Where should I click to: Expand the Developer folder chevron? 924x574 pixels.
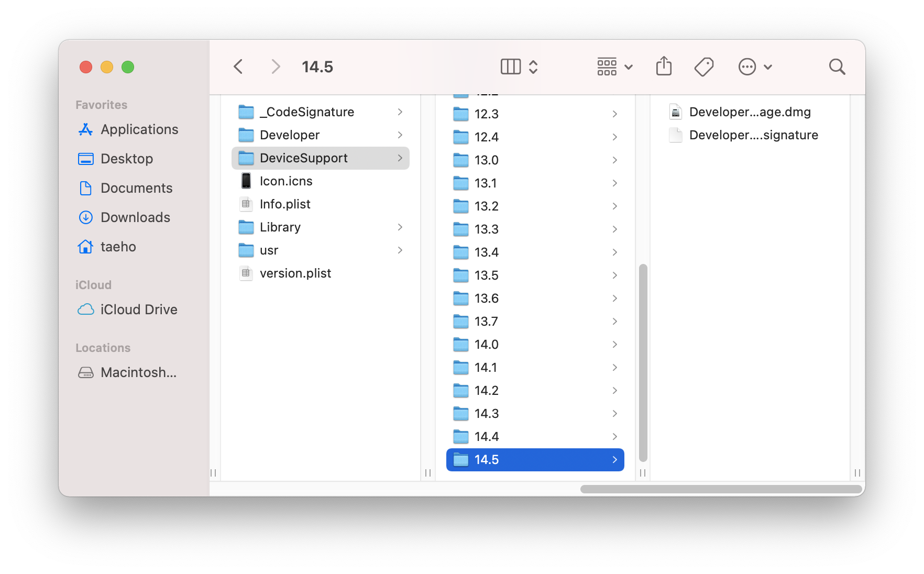click(400, 135)
